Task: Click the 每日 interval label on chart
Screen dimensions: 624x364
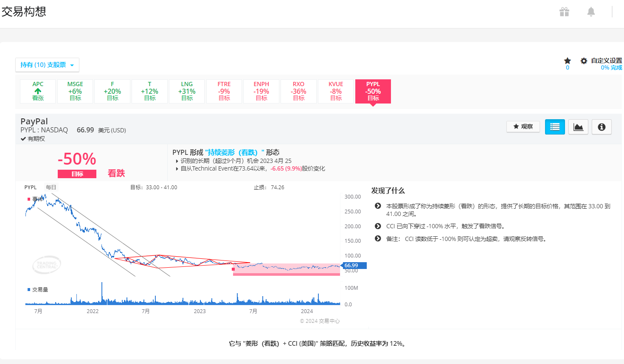Action: [x=51, y=187]
